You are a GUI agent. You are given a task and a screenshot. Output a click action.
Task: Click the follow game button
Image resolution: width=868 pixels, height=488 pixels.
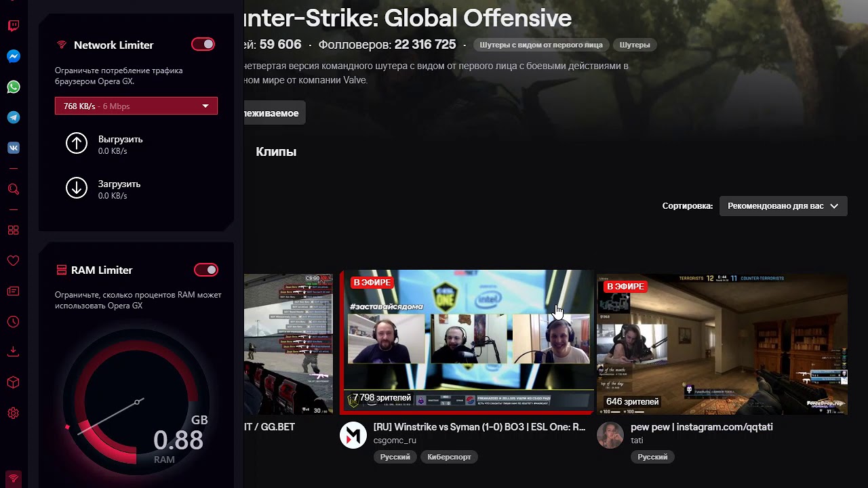coord(274,113)
